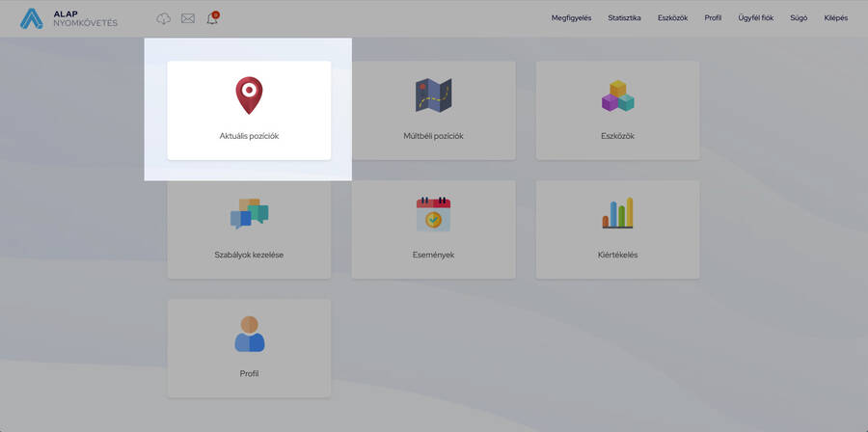This screenshot has width=868, height=432.
Task: Go to Profil in top navigation
Action: (713, 18)
